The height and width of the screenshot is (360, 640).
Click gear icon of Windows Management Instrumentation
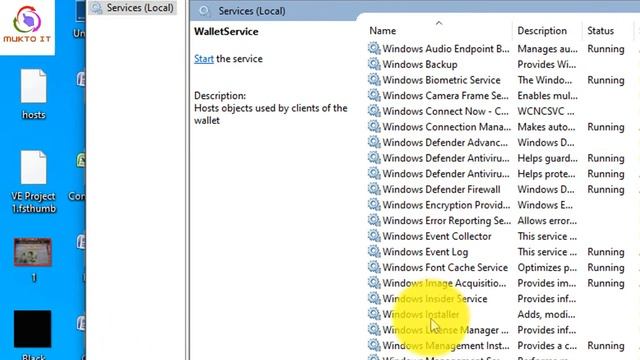374,345
